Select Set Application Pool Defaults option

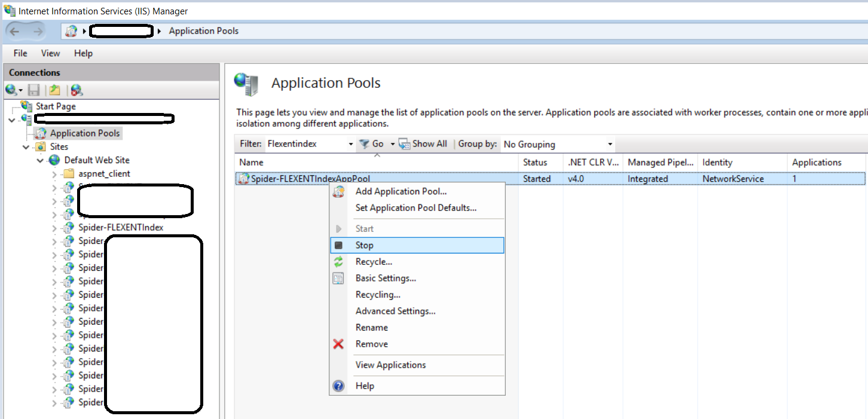417,208
